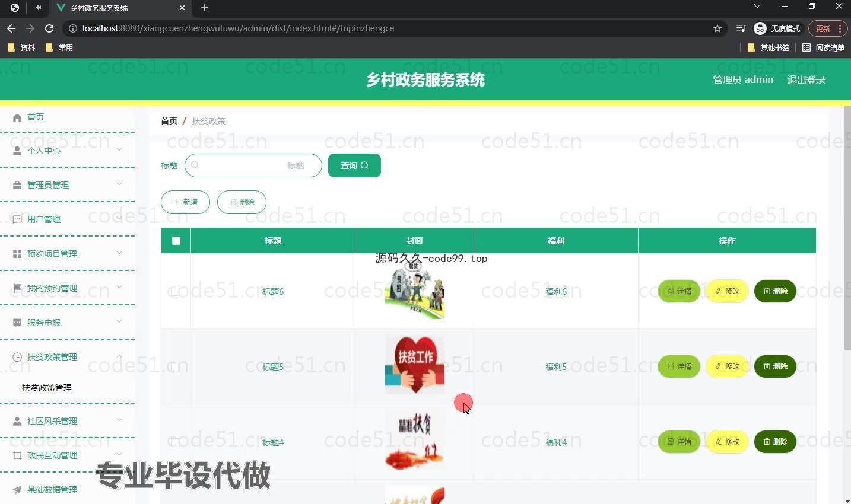Reload the page with the refresh icon
This screenshot has width=851, height=504.
tap(49, 28)
